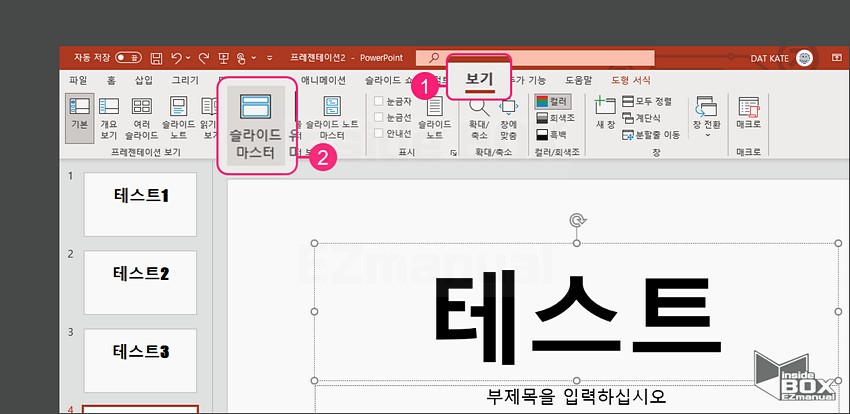This screenshot has width=850, height=414.
Task: Select 컬러 color mode
Action: (x=552, y=101)
